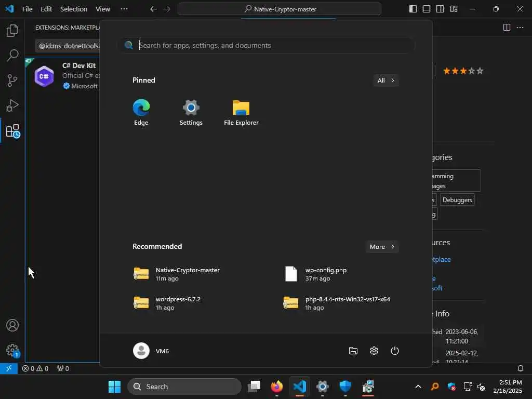Open the View menu
The height and width of the screenshot is (399, 532).
pos(102,9)
